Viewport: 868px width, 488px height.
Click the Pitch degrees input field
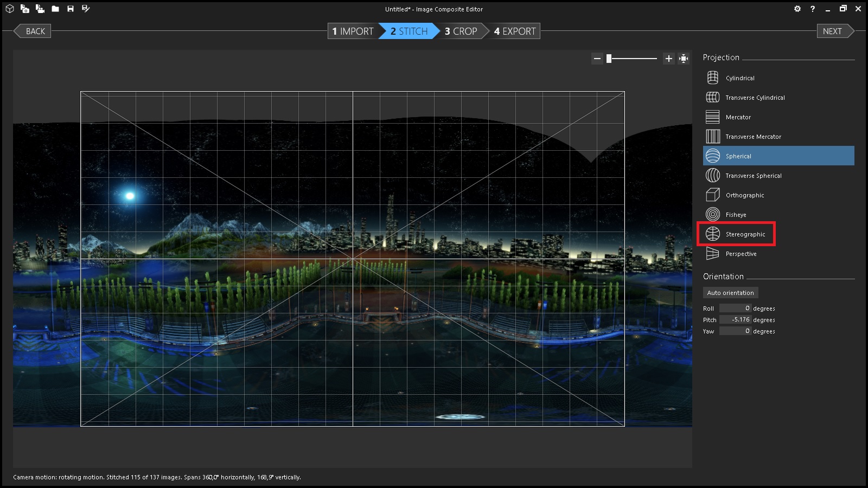coord(735,320)
